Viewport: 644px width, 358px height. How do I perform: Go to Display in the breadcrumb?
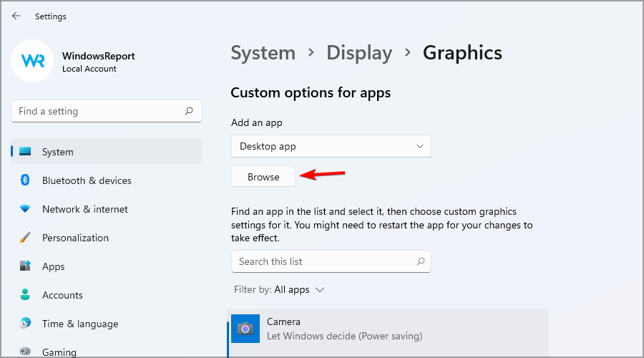359,53
